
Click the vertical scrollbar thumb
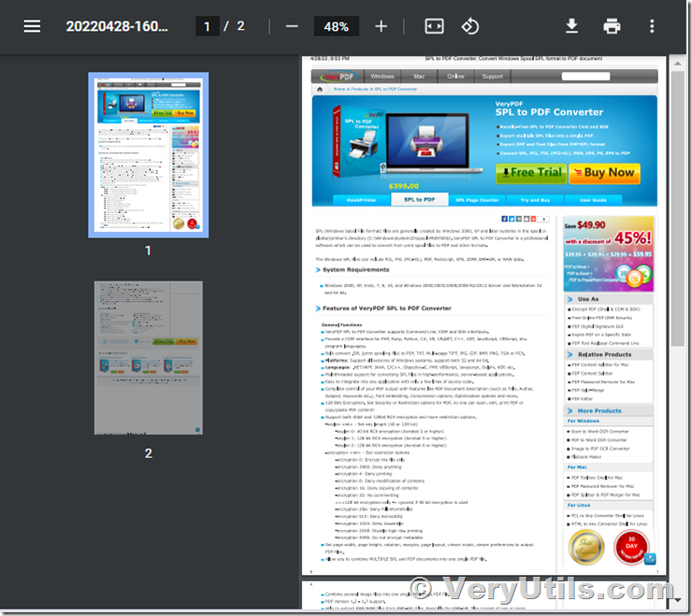coord(677,208)
